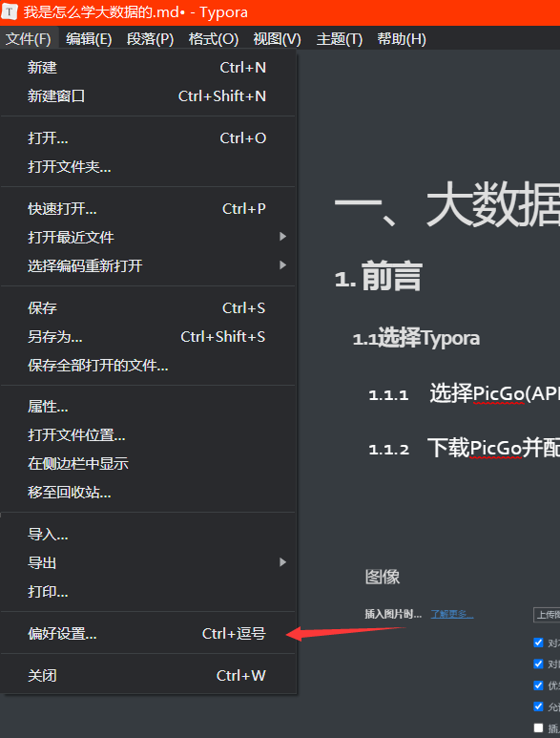Click heading 1.1.1 选择PicGo

click(x=464, y=393)
